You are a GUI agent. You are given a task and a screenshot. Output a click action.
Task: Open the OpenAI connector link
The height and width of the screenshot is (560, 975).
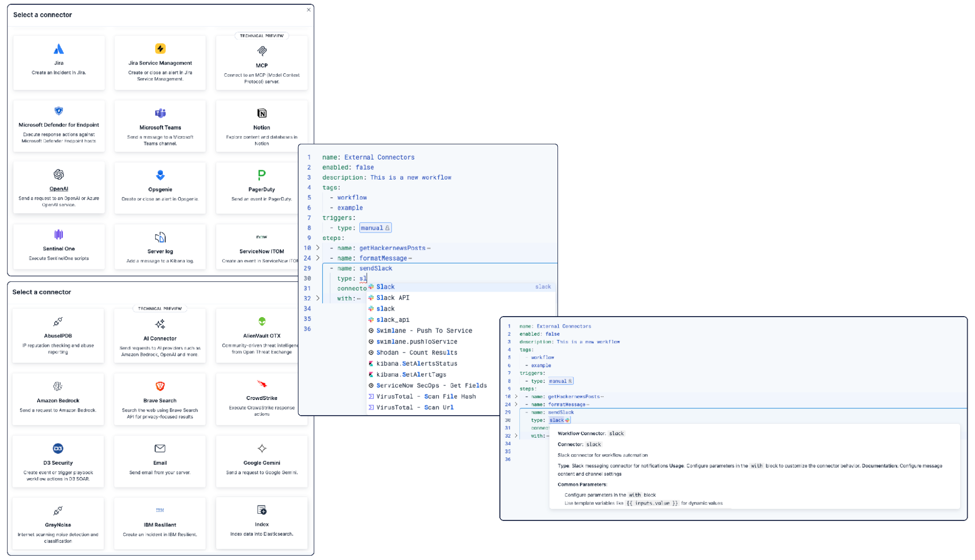59,189
